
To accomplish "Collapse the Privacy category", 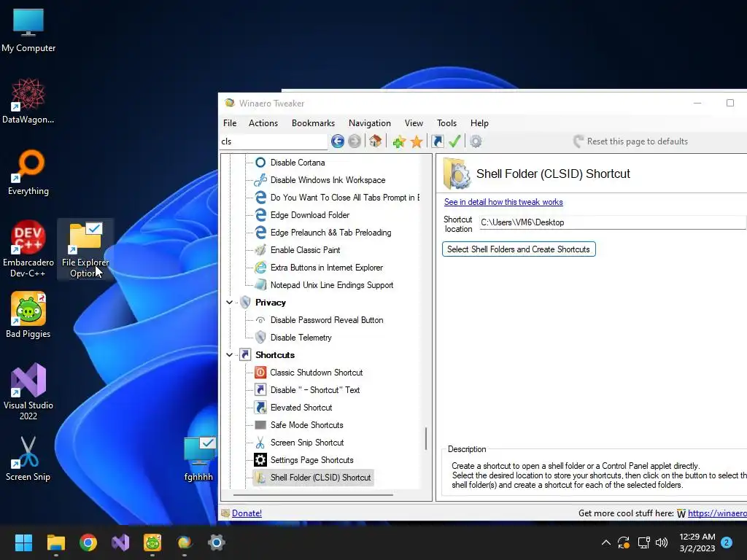I will pyautogui.click(x=230, y=303).
